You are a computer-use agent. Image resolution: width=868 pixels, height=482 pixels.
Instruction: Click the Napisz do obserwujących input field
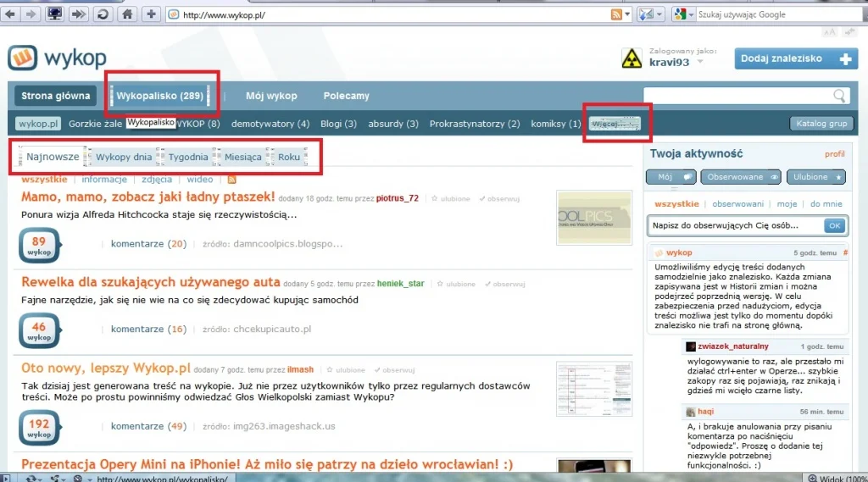[736, 226]
